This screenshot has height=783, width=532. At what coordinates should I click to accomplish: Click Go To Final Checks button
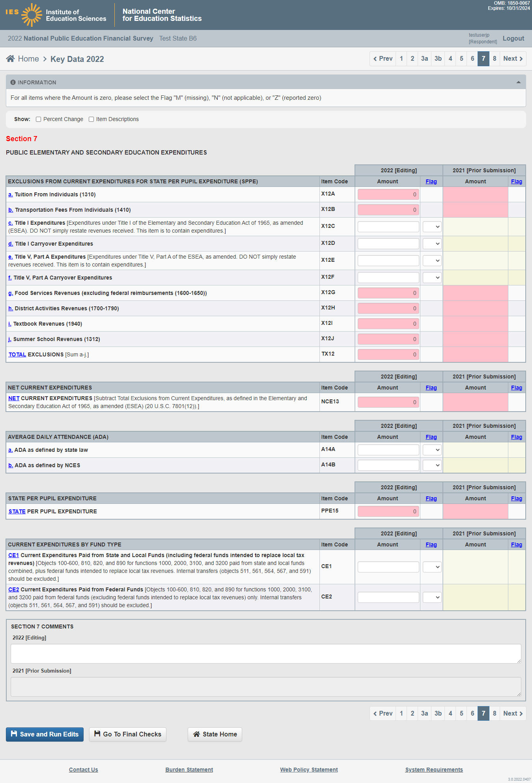coord(128,734)
